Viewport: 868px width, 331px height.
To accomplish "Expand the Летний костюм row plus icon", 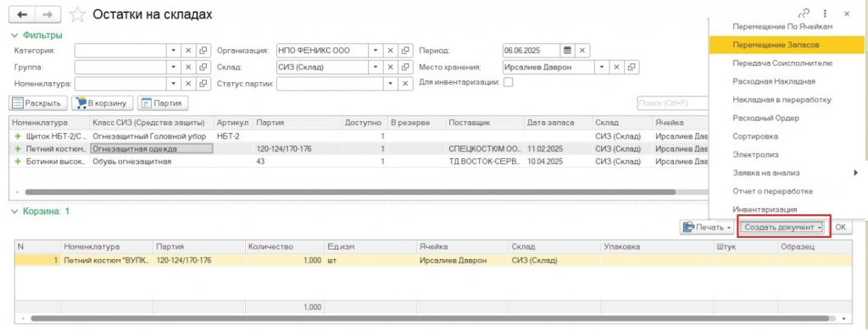I will click(x=17, y=149).
